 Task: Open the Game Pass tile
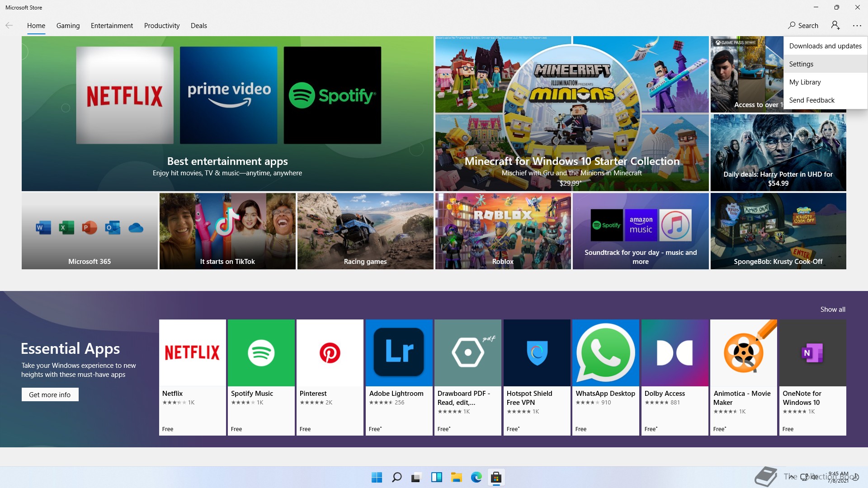pyautogui.click(x=747, y=75)
